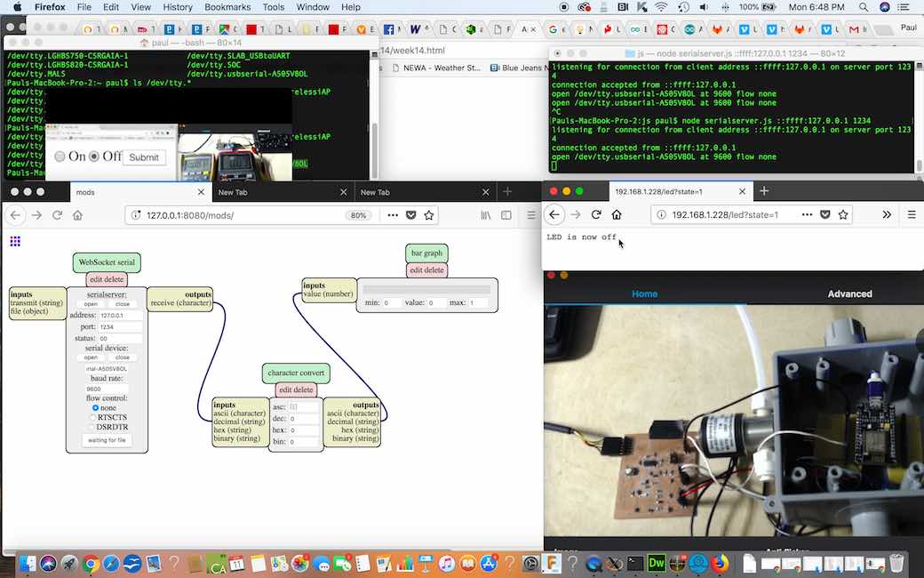Open the Window menu
The image size is (924, 578).
coord(313,7)
